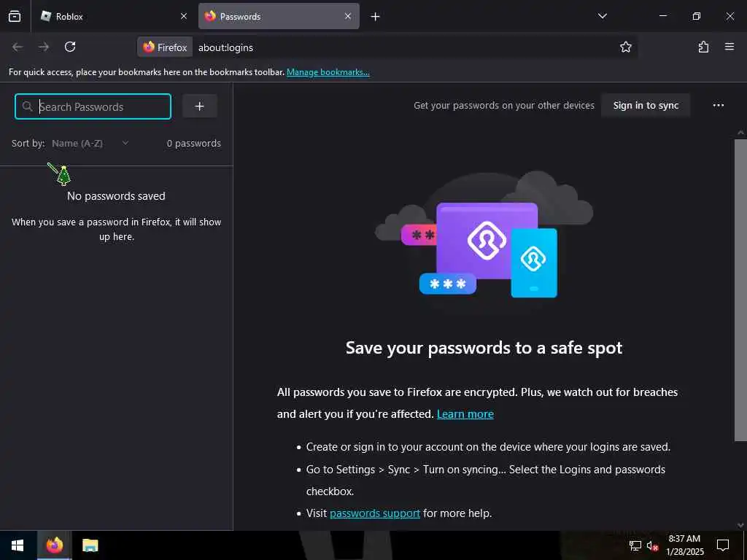Click the Firefox taskbar icon
Image resolution: width=747 pixels, height=560 pixels.
[x=54, y=545]
